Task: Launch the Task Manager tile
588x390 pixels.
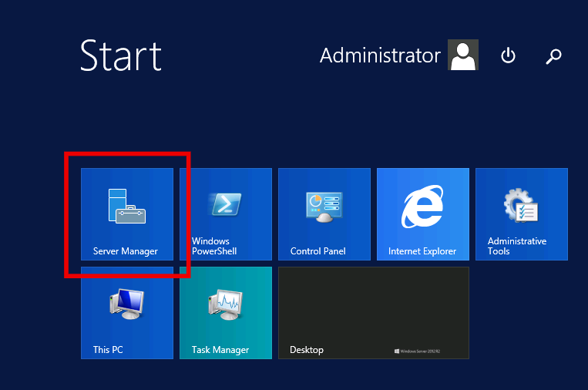Action: point(226,313)
